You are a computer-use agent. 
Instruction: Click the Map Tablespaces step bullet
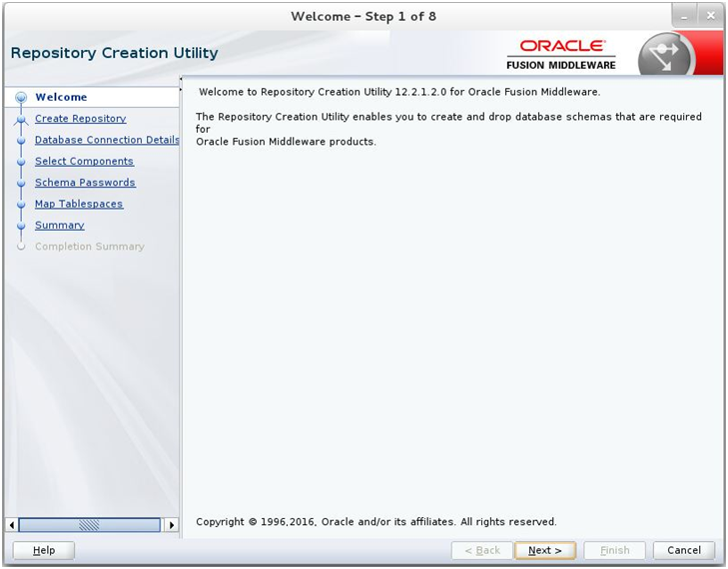click(21, 205)
